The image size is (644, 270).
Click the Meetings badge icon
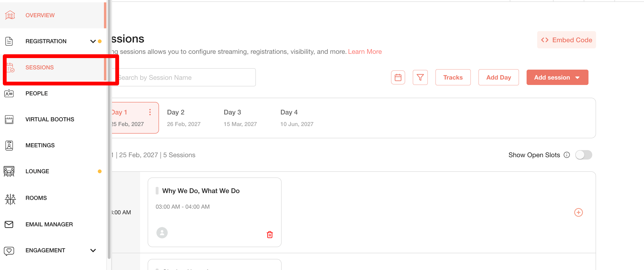pyautogui.click(x=9, y=145)
